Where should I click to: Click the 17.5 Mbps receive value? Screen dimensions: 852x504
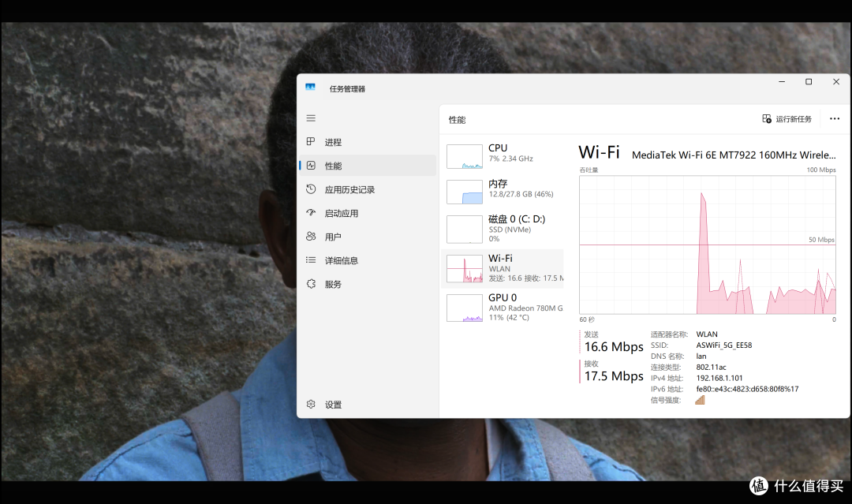614,376
